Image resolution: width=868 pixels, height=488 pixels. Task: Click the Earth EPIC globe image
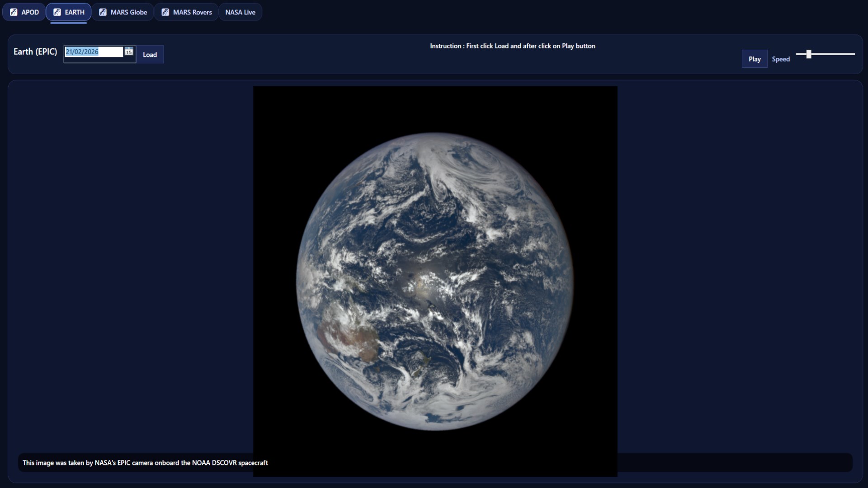tap(435, 281)
